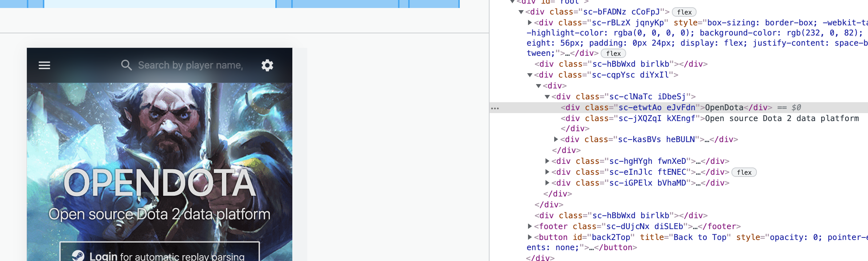Screen dimensions: 868x261
Task: Click flex badge next to sc-eInJlc div
Action: click(744, 172)
